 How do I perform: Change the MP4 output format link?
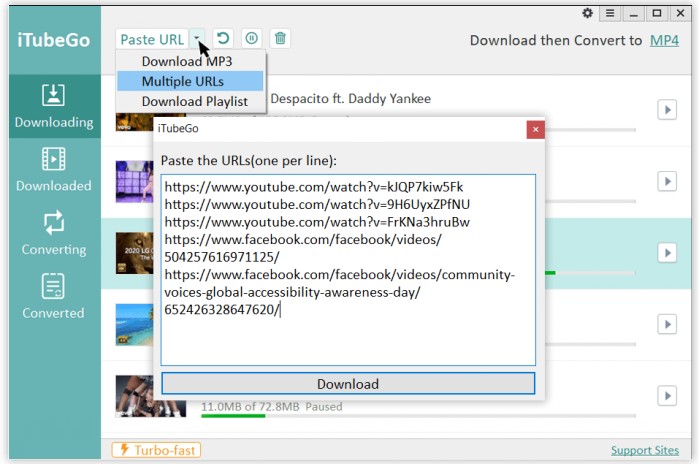point(664,40)
